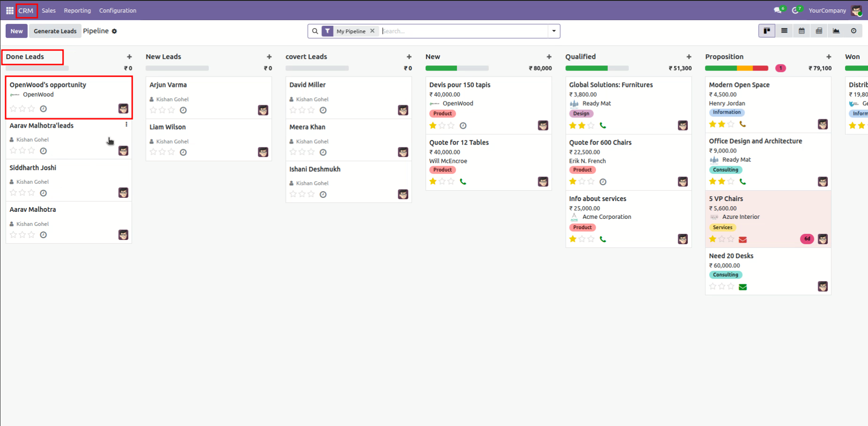Open the messages chat icon
This screenshot has width=868, height=426.
[779, 10]
